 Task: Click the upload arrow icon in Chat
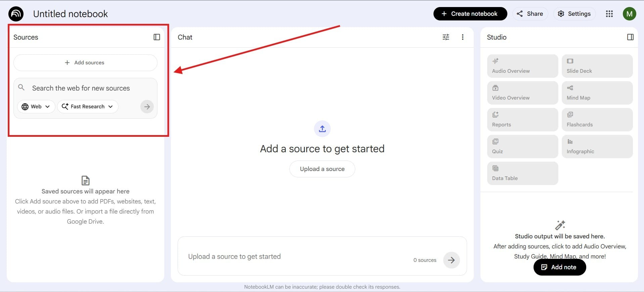(x=322, y=129)
